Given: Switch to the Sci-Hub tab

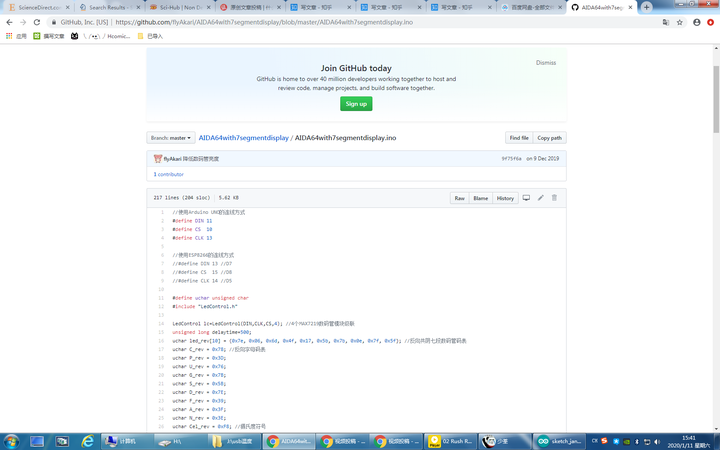Looking at the screenshot, I should (x=178, y=7).
